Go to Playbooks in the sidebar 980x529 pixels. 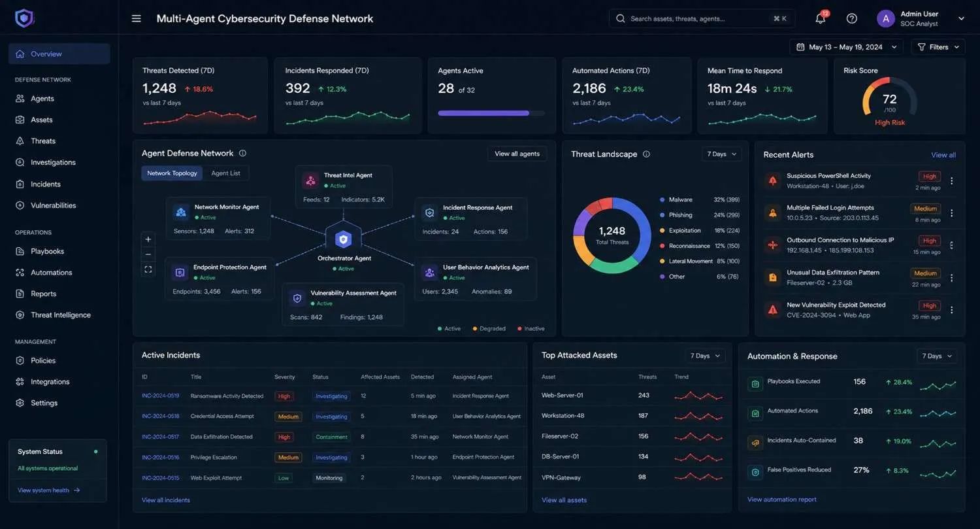tap(47, 251)
